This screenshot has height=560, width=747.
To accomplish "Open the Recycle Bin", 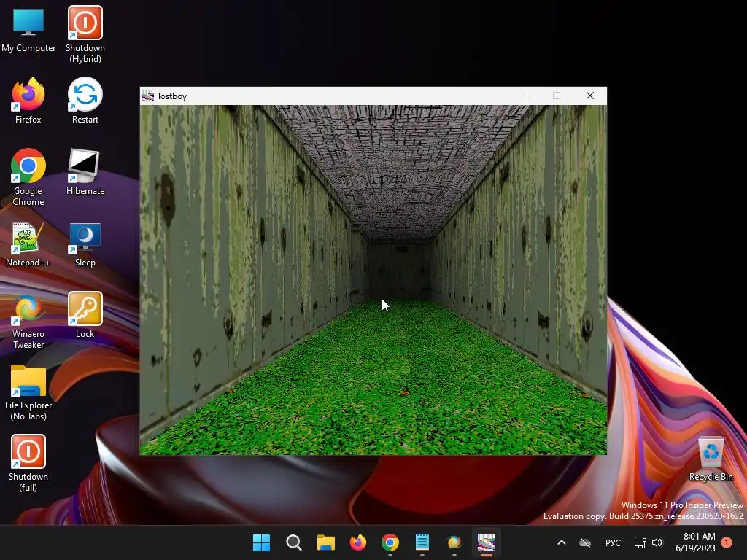I will pos(711,458).
